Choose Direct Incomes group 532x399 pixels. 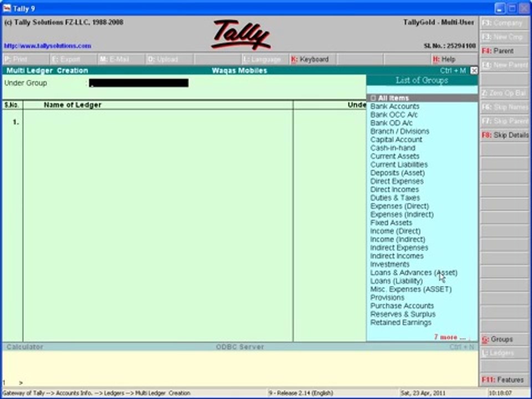[x=394, y=190]
